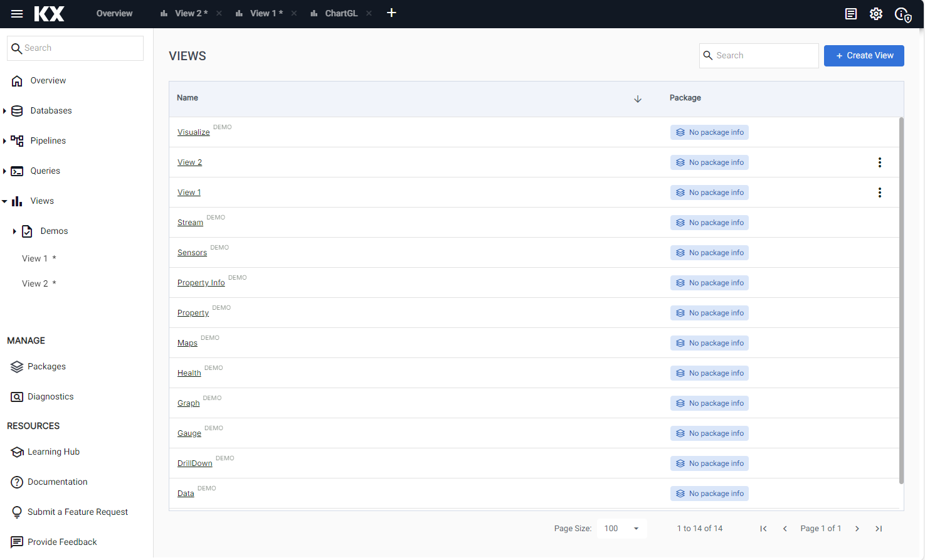Open the Property Info demo view
This screenshot has height=560, width=925.
pyautogui.click(x=201, y=283)
